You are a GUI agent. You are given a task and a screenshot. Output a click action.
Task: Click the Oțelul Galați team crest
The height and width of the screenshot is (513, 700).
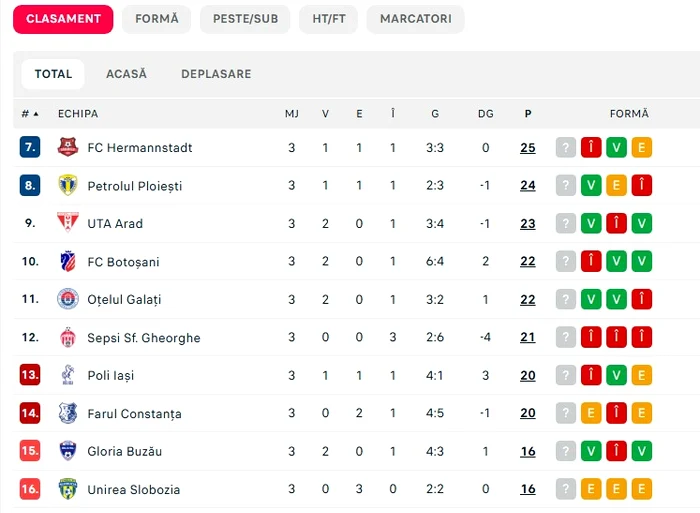click(x=68, y=300)
